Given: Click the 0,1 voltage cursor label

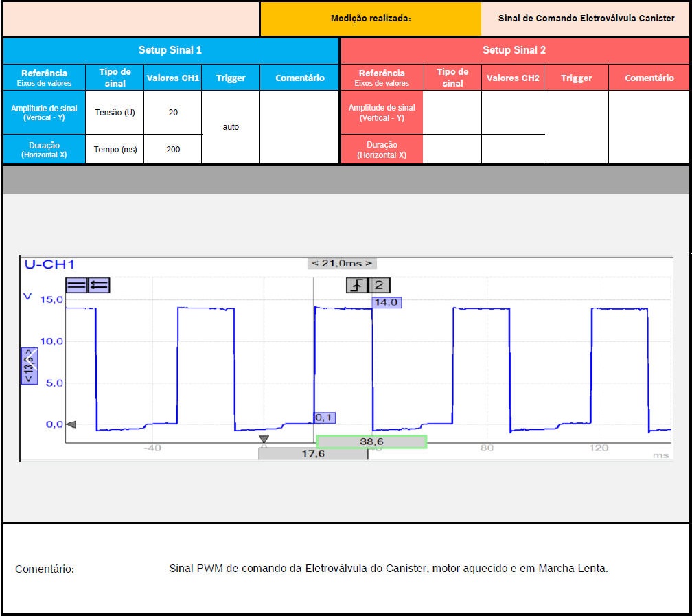Looking at the screenshot, I should coord(325,418).
